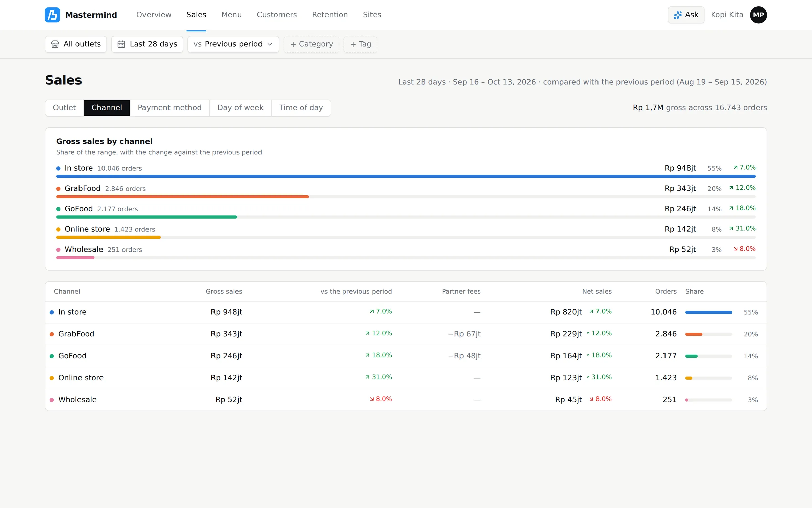Switch to the Customers nav tab
Viewport: 812px width, 508px height.
[x=277, y=15]
